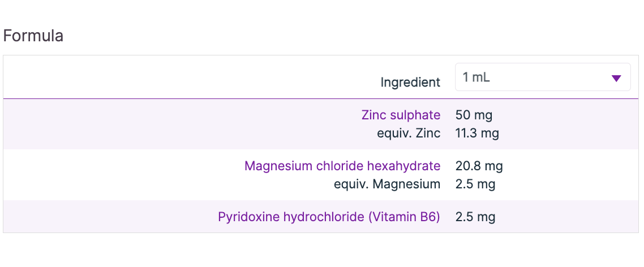Click "(Vitamin B6)" in the pyridoxine link

(404, 217)
